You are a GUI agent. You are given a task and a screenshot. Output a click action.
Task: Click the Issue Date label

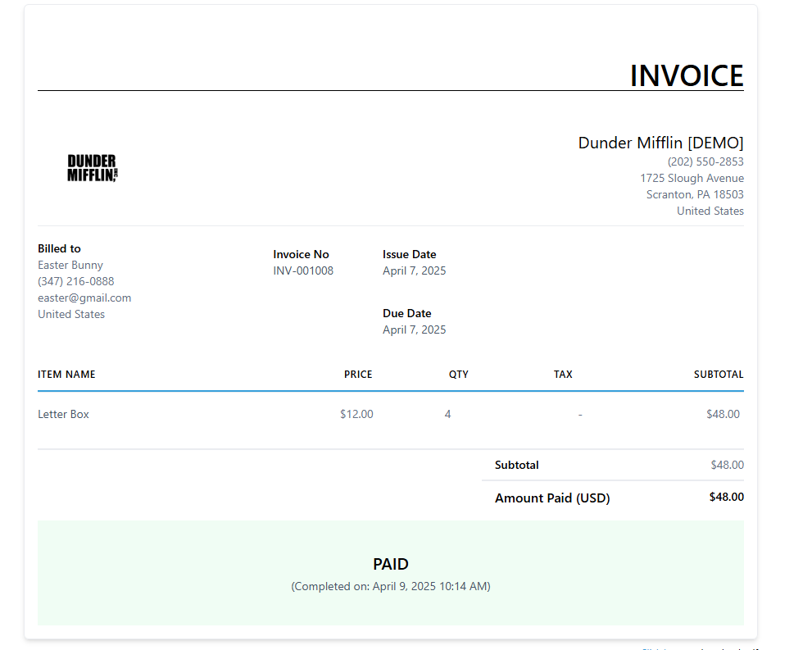tap(409, 254)
